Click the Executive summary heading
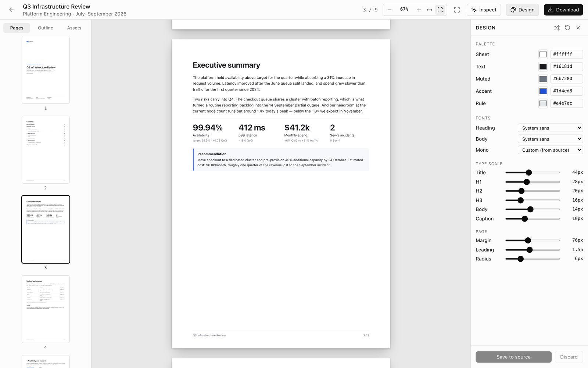This screenshot has width=588, height=368. 226,65
